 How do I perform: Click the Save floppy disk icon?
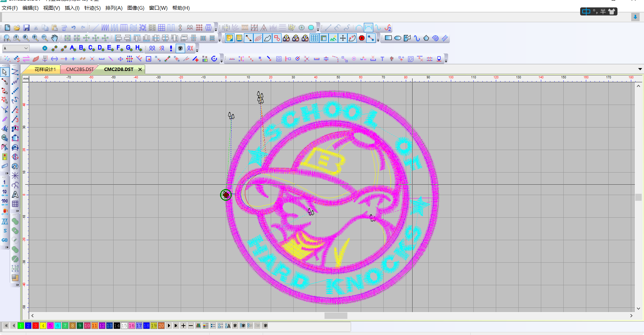pos(26,28)
